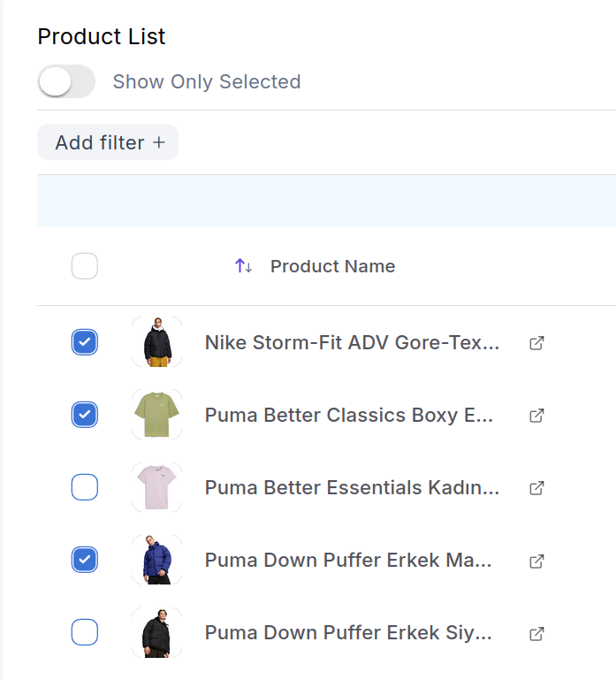Open external link for Nike Storm-Fit ADV Gore-Tex

[x=536, y=343]
